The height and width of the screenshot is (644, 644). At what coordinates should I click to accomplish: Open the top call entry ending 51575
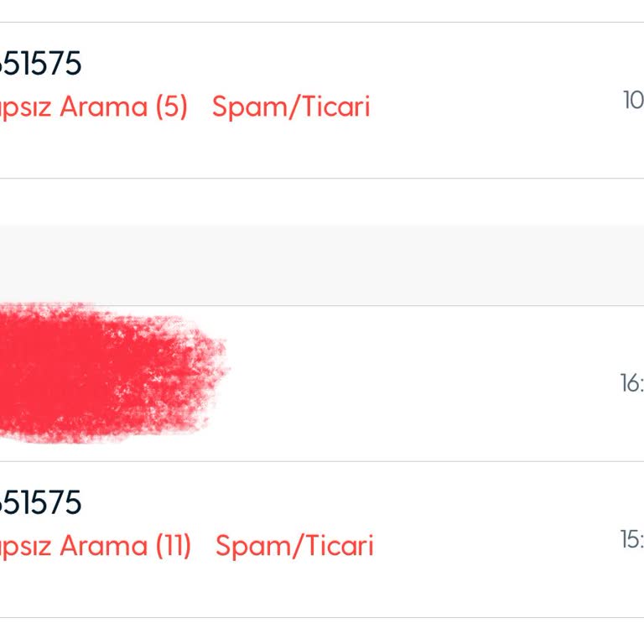[40, 64]
